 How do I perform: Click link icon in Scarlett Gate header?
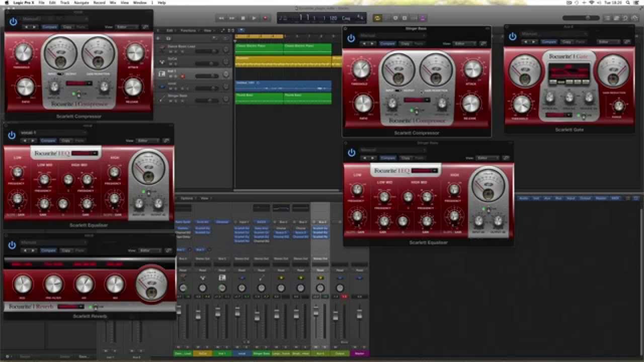[626, 42]
